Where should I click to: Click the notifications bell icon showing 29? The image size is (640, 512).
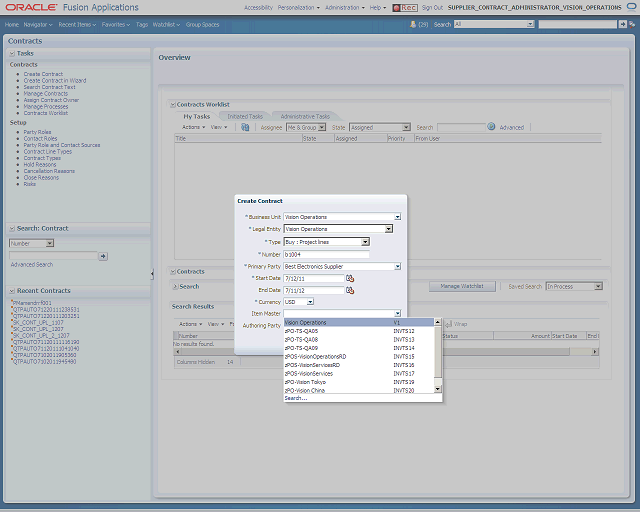[413, 24]
